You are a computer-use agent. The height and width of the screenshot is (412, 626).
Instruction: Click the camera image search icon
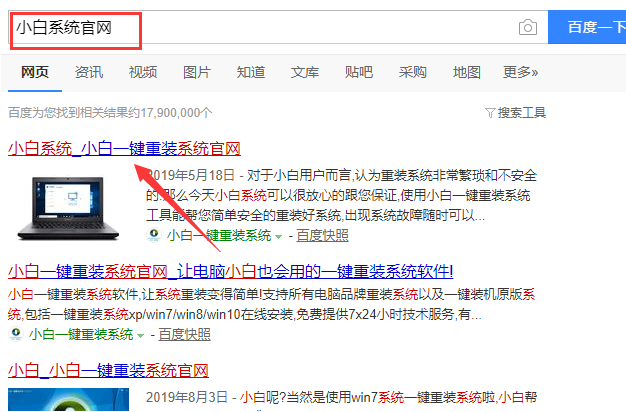point(528,27)
